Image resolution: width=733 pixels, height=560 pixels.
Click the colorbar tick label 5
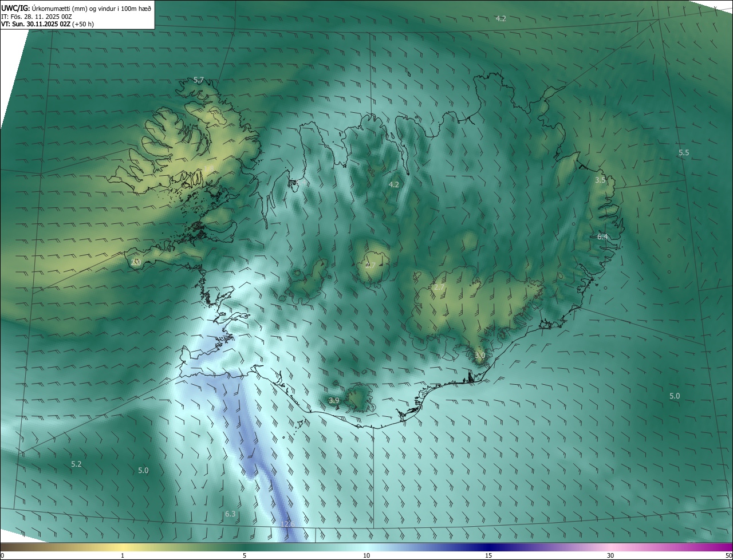tap(245, 555)
